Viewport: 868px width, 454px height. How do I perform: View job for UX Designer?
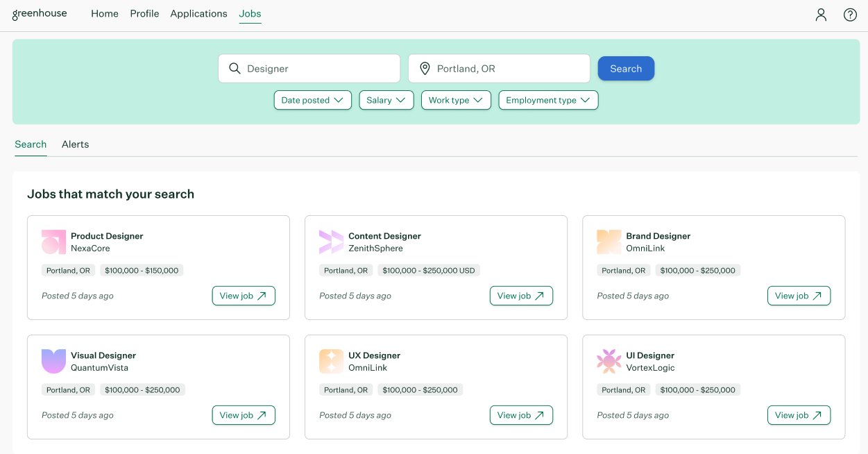521,415
